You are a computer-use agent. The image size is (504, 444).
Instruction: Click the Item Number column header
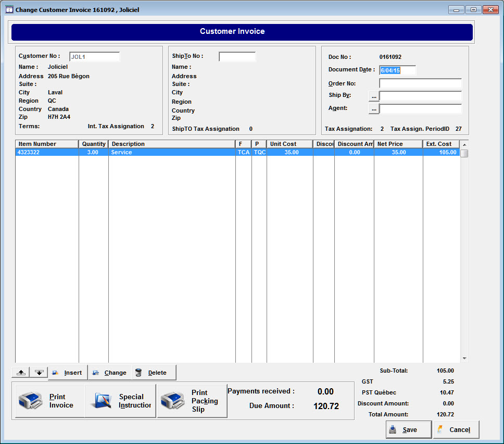coord(47,144)
